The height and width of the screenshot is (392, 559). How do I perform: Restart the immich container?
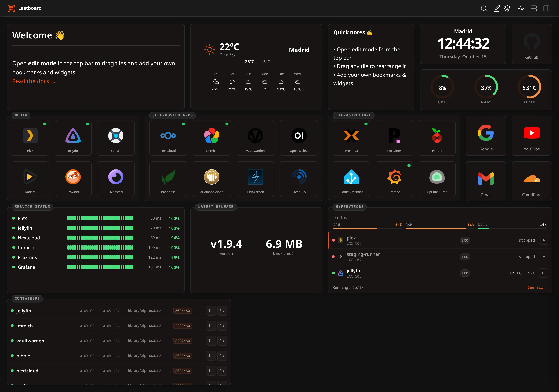(222, 326)
